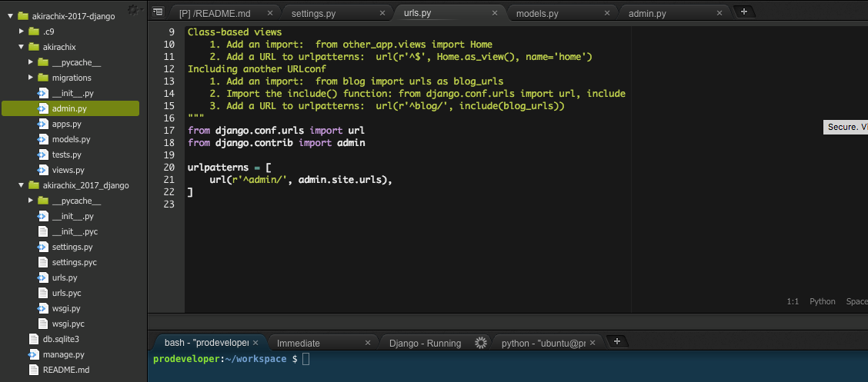Viewport: 868px width, 382px height.
Task: Open a new terminal tab with plus
Action: click(x=617, y=342)
